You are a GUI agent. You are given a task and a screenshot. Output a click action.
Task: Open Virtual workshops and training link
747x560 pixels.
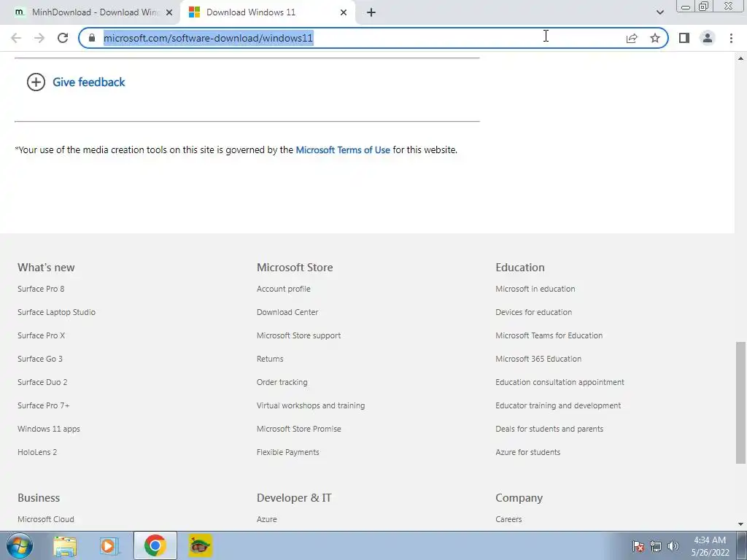[x=311, y=405]
